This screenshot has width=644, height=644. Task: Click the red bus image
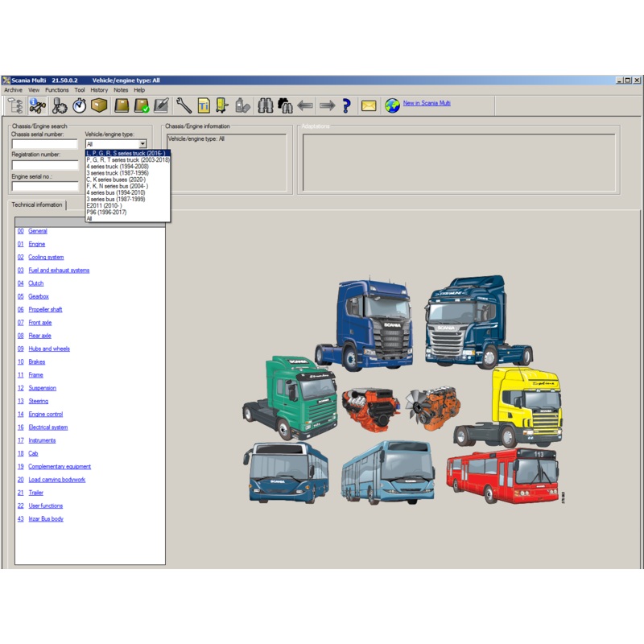tap(502, 477)
